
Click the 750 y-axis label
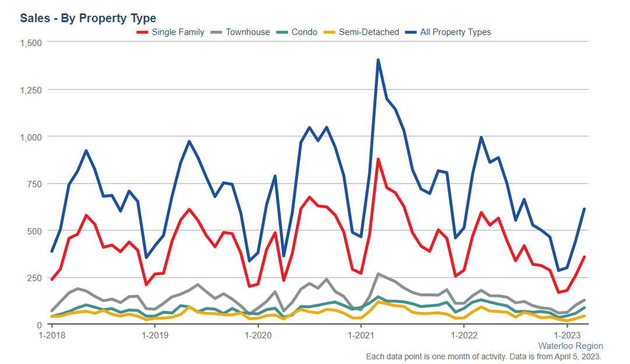pyautogui.click(x=34, y=184)
